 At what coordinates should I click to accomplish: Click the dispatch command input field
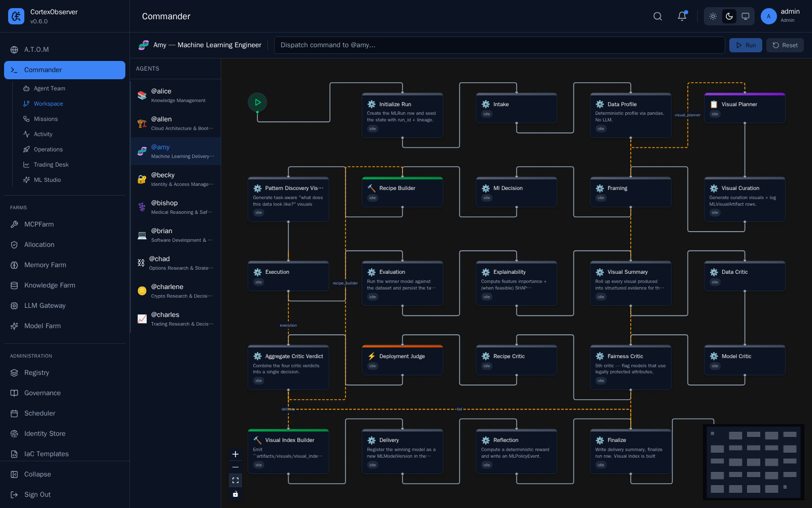pyautogui.click(x=499, y=45)
